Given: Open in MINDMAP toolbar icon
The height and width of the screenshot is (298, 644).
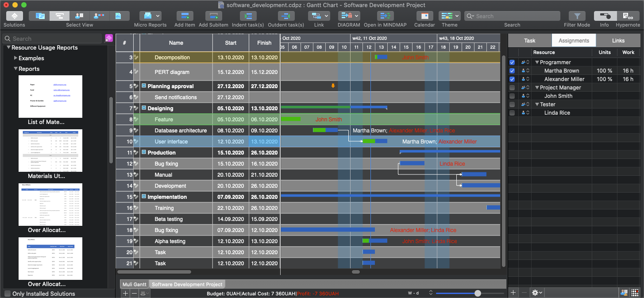Looking at the screenshot, I should click(385, 16).
